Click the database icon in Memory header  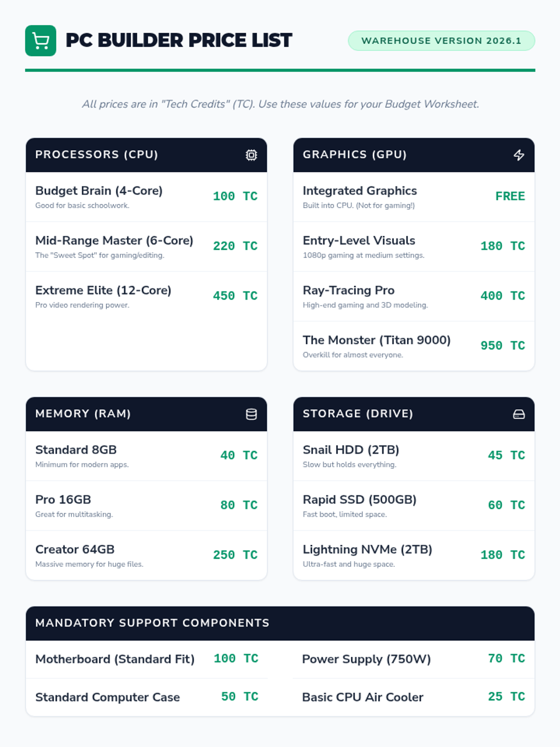tap(251, 414)
